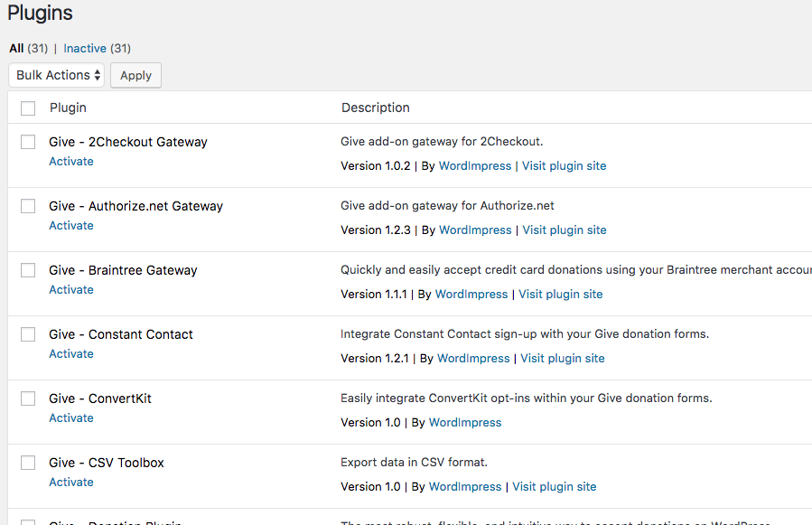Click the Apply button
Image resolution: width=812 pixels, height=525 pixels.
[135, 75]
